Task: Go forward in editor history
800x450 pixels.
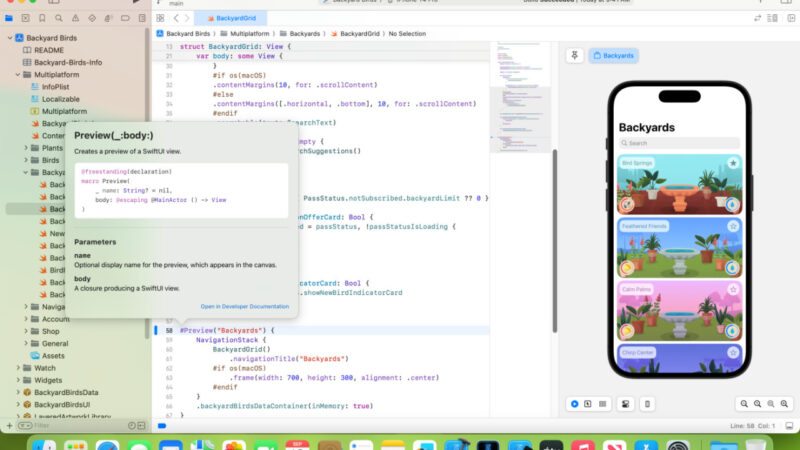Action: coord(187,18)
